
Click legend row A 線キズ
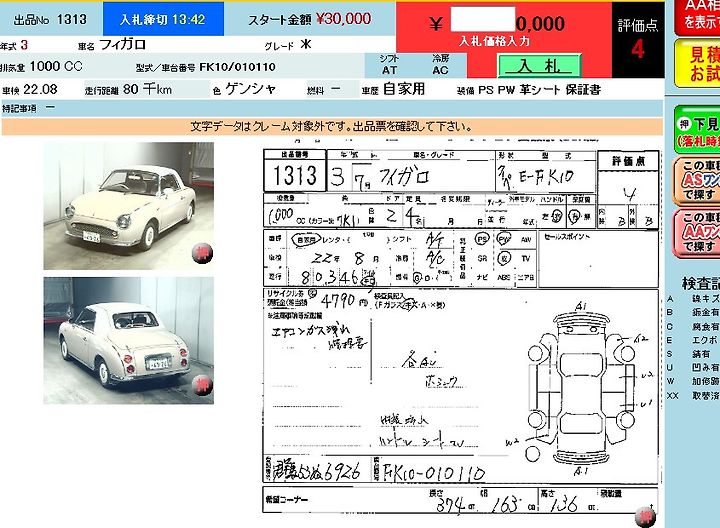[x=693, y=298]
